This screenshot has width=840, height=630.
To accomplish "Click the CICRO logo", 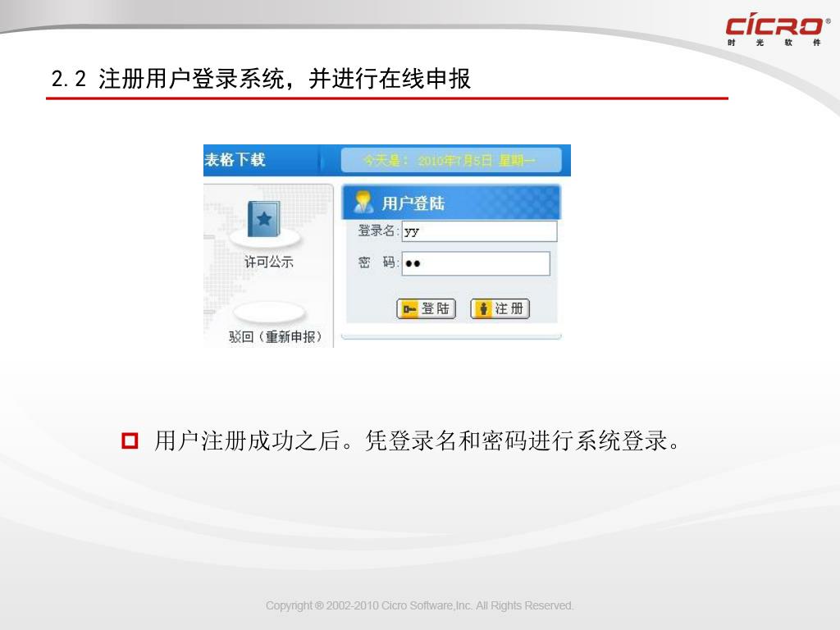I will (x=778, y=30).
